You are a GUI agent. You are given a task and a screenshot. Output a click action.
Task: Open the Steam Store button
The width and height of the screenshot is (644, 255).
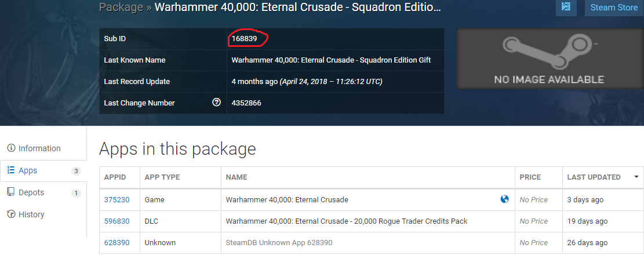pos(614,8)
